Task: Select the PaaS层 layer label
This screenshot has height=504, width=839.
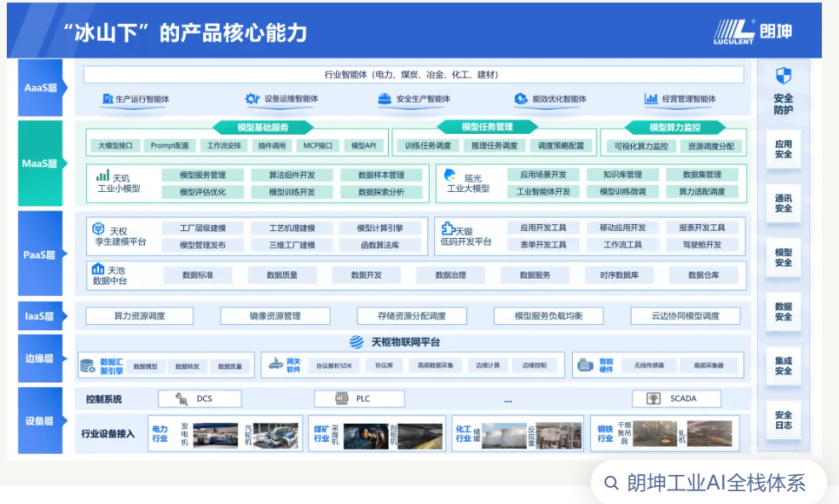Action: (x=42, y=254)
